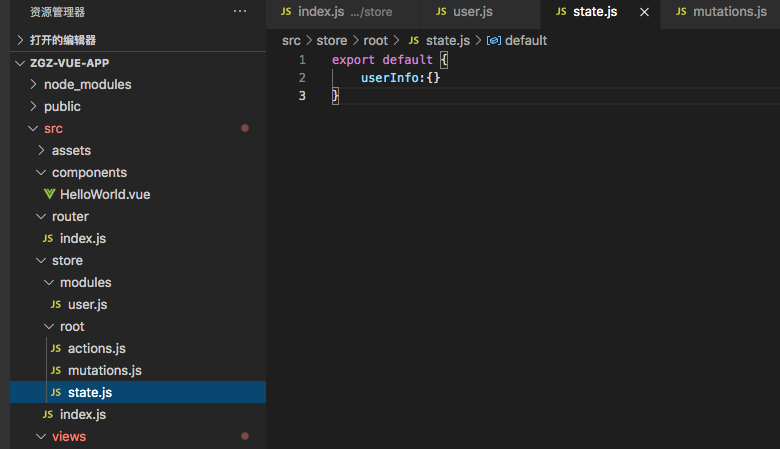Click the JS icon beside user.js in tree
Viewport: 780px width, 449px height.
[x=56, y=304]
